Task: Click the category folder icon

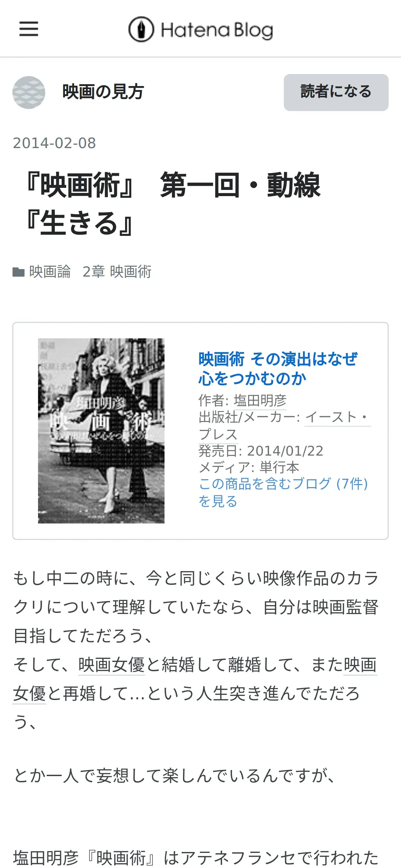Action: 19,272
